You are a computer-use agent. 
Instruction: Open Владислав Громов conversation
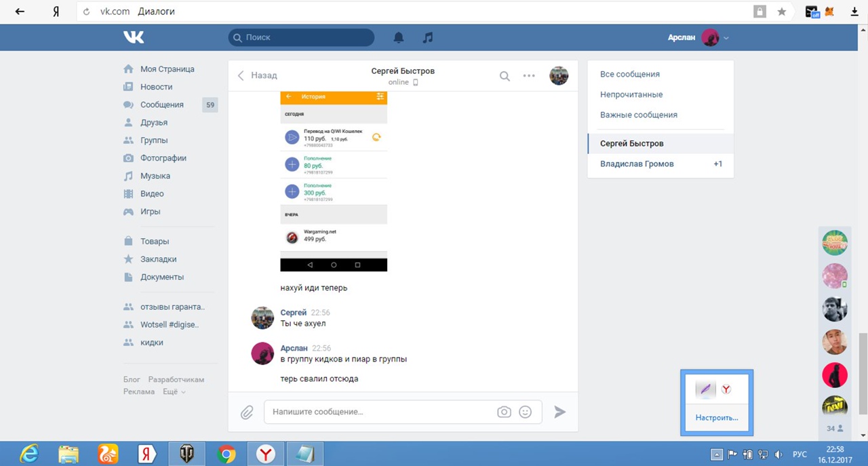tap(637, 163)
